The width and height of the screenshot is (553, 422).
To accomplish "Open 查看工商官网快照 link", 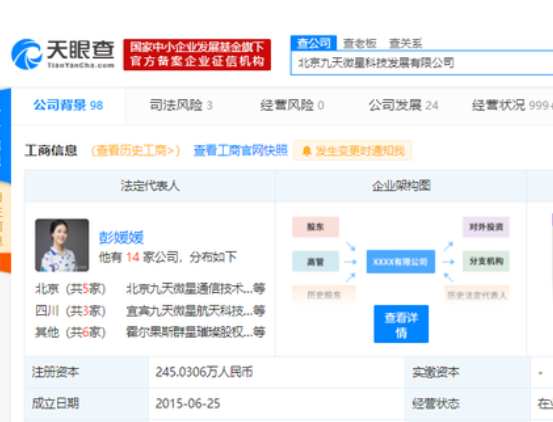I will tap(241, 151).
